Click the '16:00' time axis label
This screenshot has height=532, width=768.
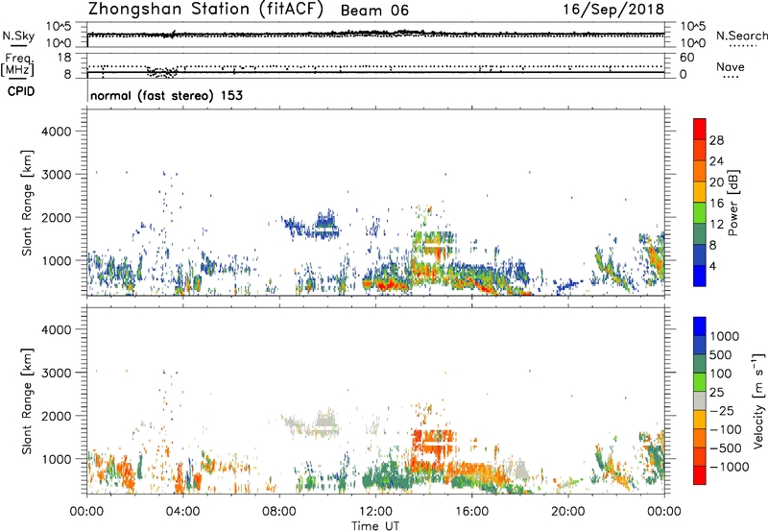[x=471, y=512]
